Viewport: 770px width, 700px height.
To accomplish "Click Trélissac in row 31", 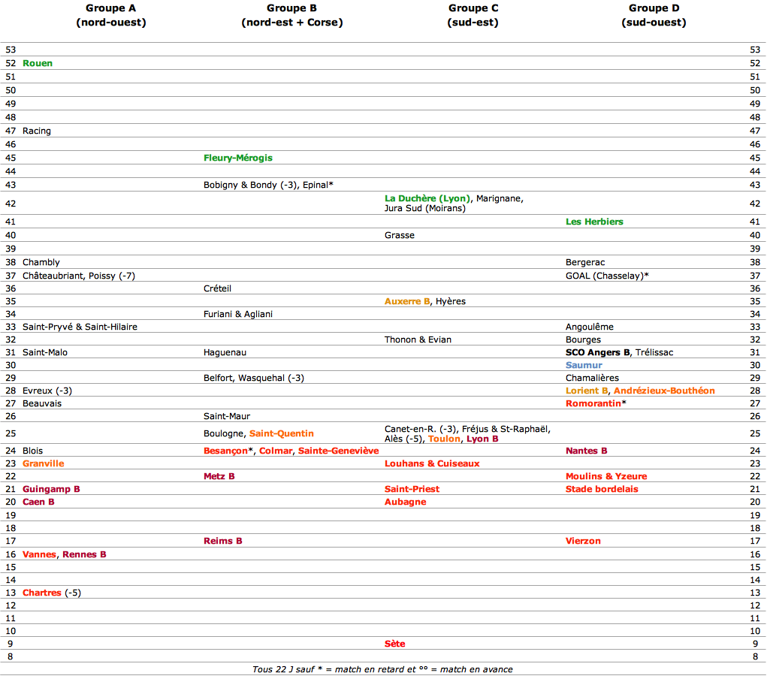I will pos(654,352).
